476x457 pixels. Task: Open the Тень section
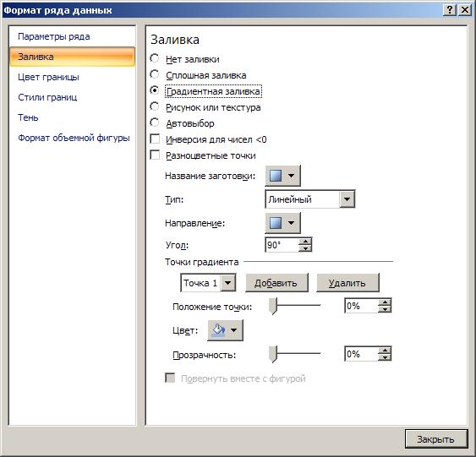click(x=28, y=117)
